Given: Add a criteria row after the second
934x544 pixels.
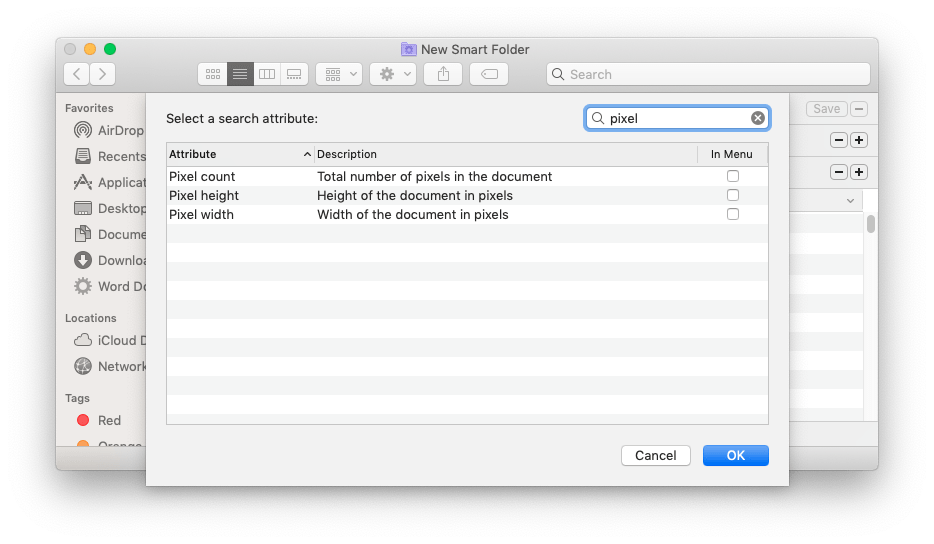Looking at the screenshot, I should 859,172.
